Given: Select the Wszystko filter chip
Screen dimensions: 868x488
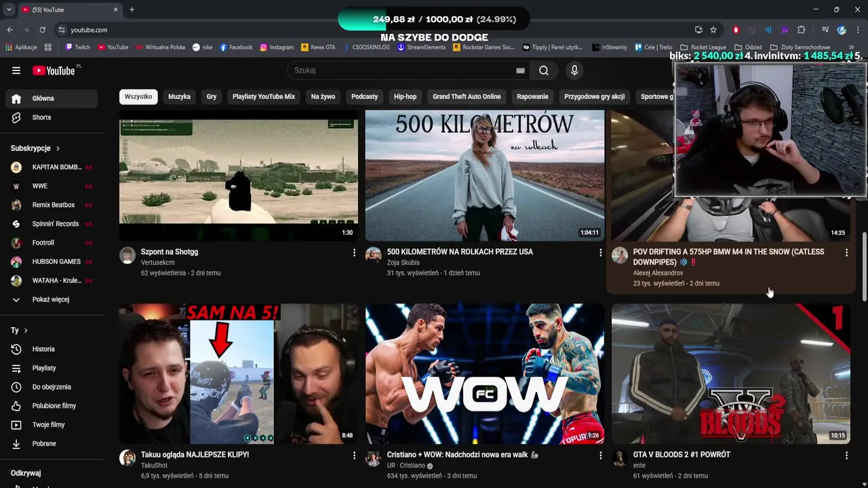Looking at the screenshot, I should [138, 96].
